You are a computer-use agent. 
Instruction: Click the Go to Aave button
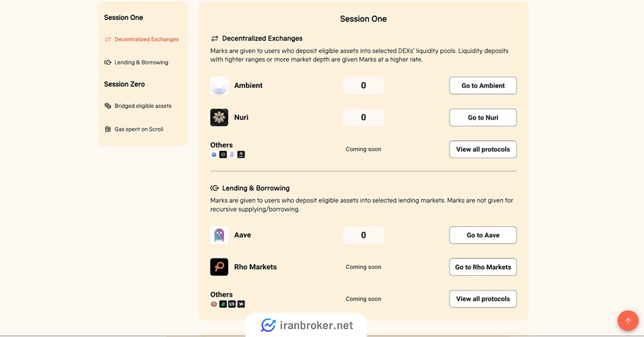[x=483, y=235]
